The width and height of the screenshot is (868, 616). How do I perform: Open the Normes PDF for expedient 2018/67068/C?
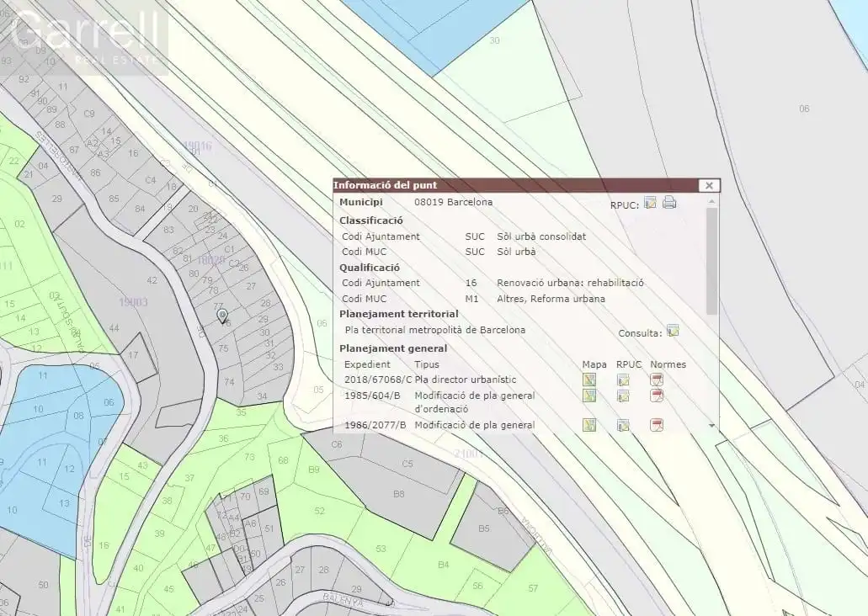pyautogui.click(x=657, y=380)
